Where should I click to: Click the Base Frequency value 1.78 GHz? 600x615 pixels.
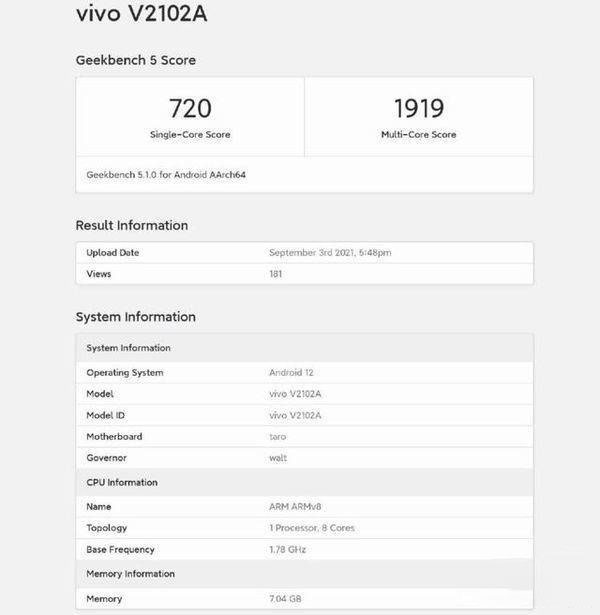pos(290,550)
